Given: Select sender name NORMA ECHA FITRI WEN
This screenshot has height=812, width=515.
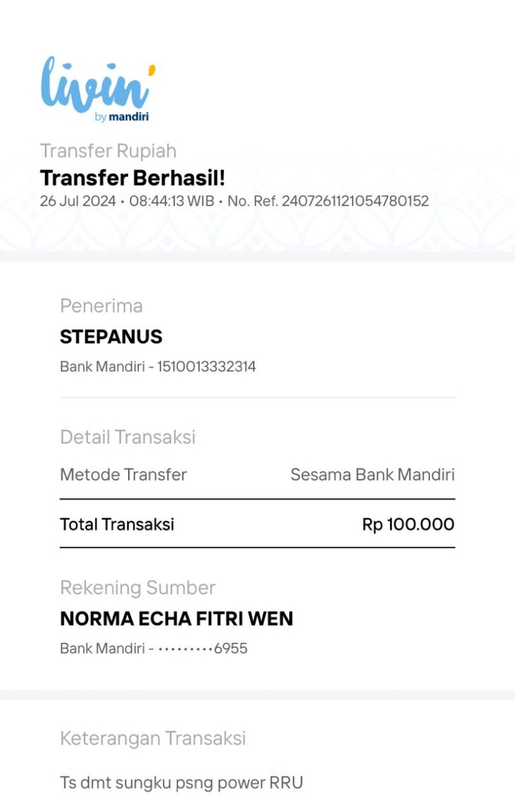Looking at the screenshot, I should pos(176,619).
